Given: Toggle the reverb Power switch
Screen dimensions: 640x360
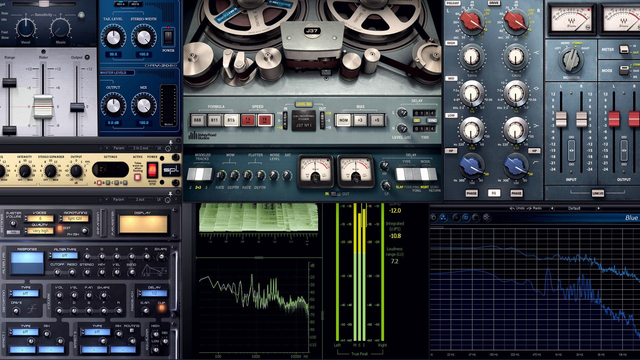Looking at the screenshot, I should [x=168, y=38].
